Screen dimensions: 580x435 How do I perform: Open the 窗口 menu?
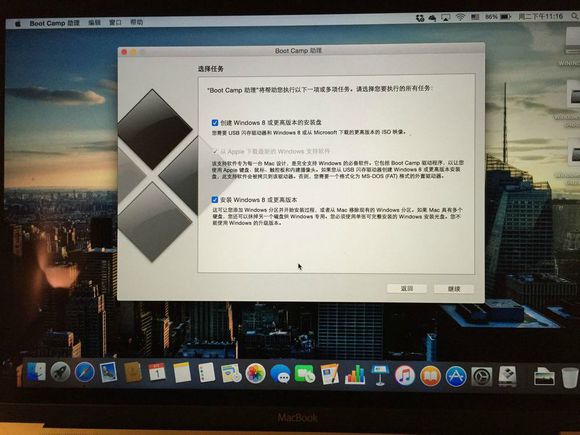click(x=115, y=22)
